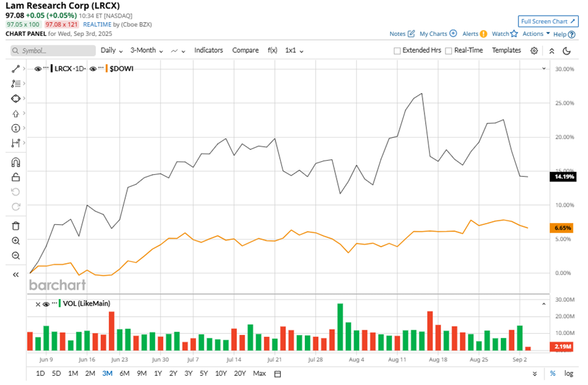588x385 pixels.
Task: Click the orange $DOWI color marker
Action: (x=107, y=68)
